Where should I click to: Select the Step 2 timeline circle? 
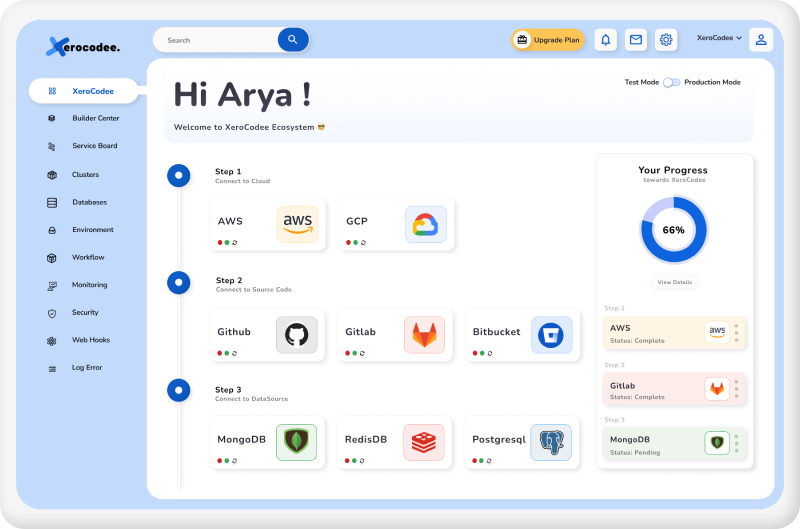[x=179, y=283]
